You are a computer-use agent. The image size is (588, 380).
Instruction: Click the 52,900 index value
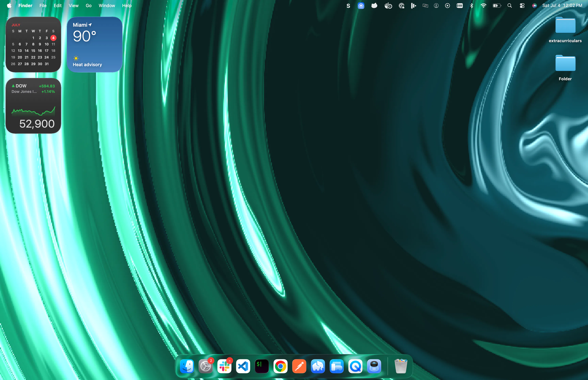pyautogui.click(x=37, y=124)
